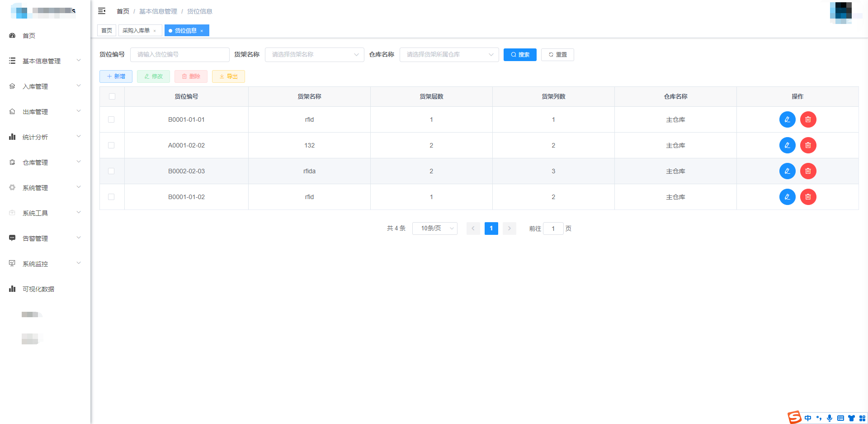Click the Sogou input method S icon
This screenshot has height=424, width=868.
794,417
